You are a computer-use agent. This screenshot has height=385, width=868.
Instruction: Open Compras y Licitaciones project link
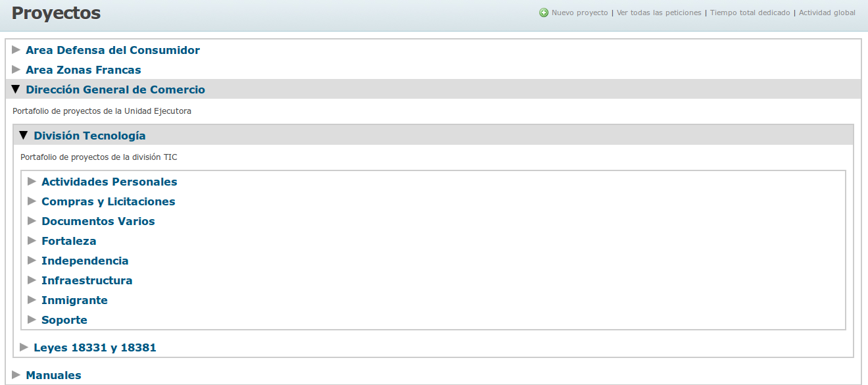pos(108,201)
